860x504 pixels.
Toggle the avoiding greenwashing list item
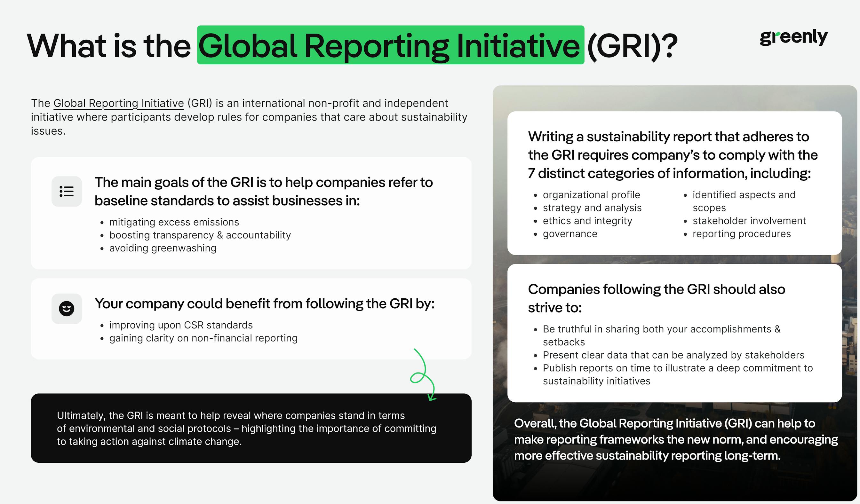tap(163, 248)
